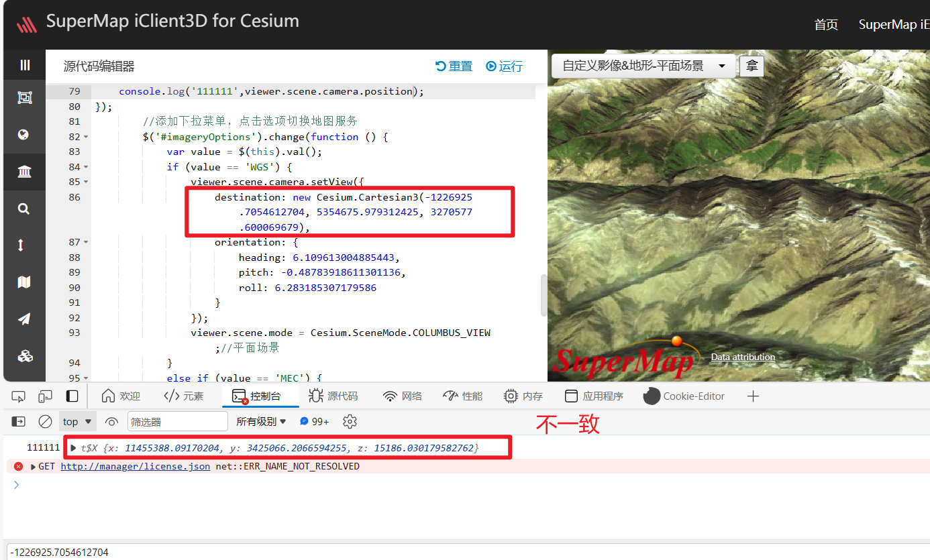Switch to the 欢迎 DevTools tab

[x=121, y=396]
